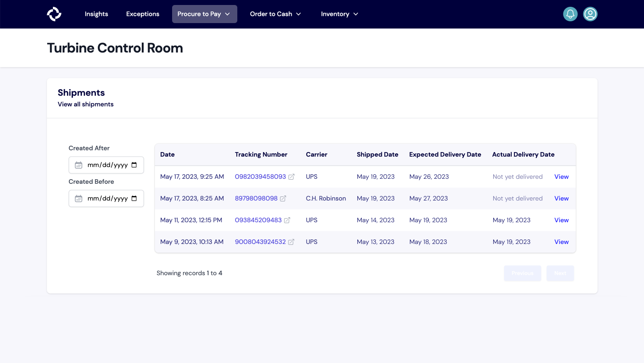Click external link icon beside 093845209483
644x363 pixels.
(x=287, y=220)
